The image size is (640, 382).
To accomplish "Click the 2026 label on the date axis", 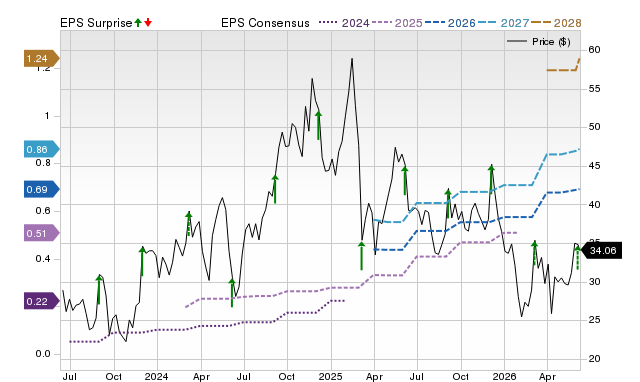I will coord(504,376).
